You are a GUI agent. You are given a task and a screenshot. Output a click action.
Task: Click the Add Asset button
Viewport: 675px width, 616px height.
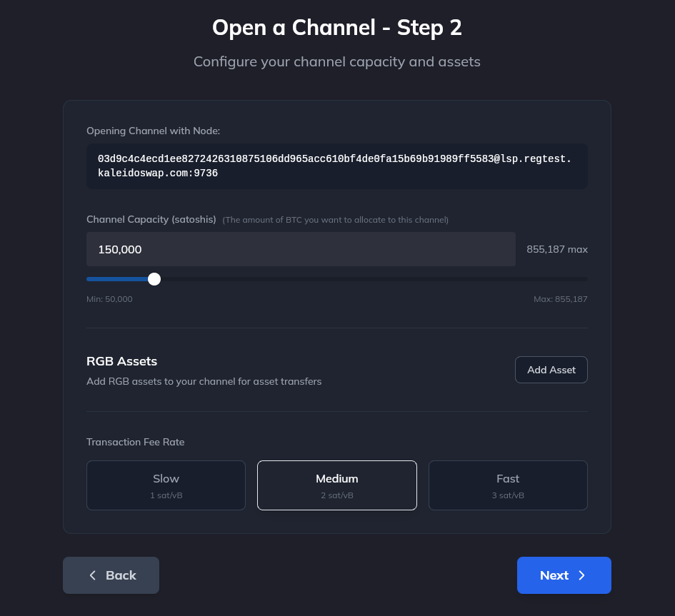[551, 370]
